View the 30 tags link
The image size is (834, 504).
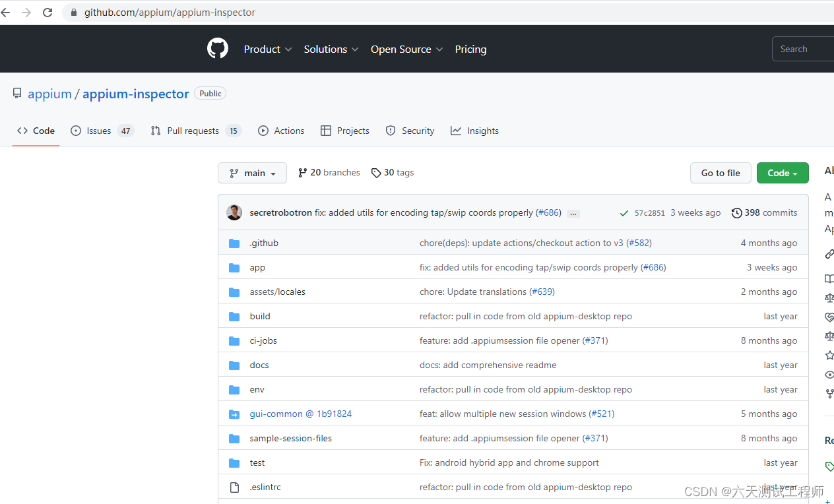[393, 173]
